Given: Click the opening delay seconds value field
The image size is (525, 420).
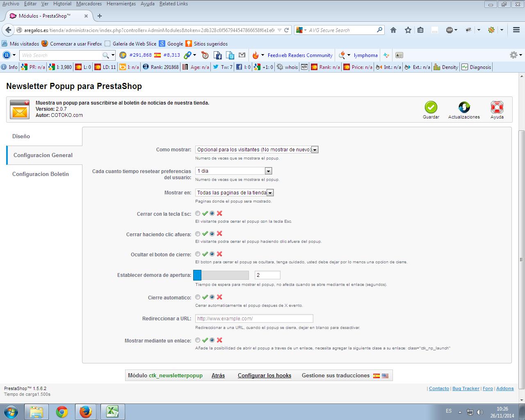Looking at the screenshot, I should (x=267, y=275).
